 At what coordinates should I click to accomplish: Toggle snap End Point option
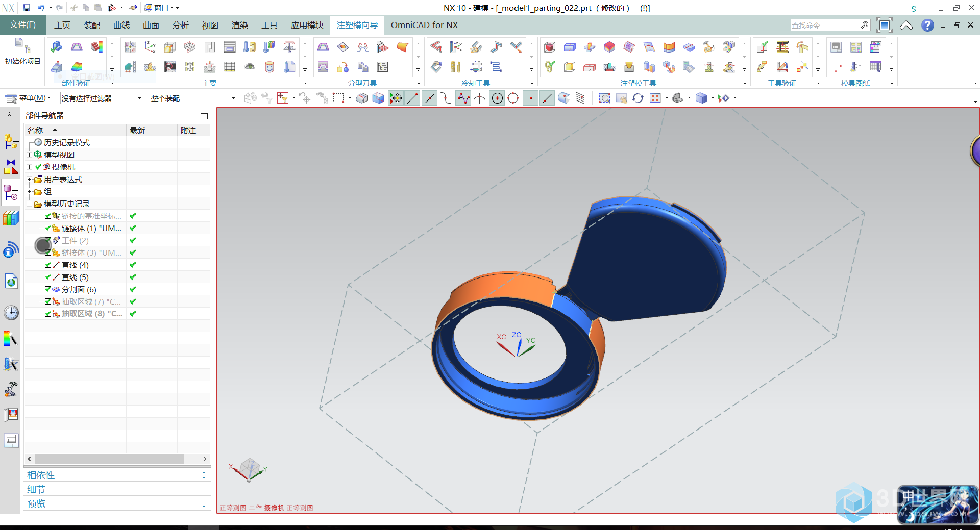pos(412,98)
